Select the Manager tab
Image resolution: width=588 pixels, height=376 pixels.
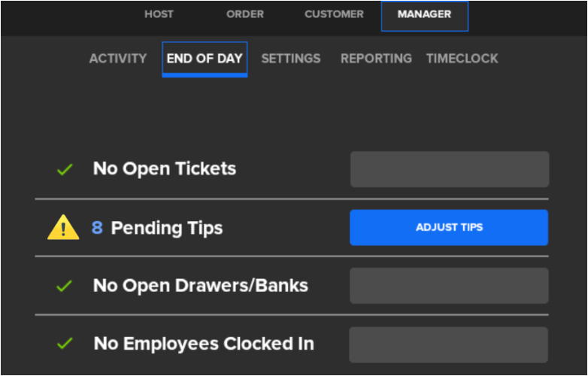424,15
